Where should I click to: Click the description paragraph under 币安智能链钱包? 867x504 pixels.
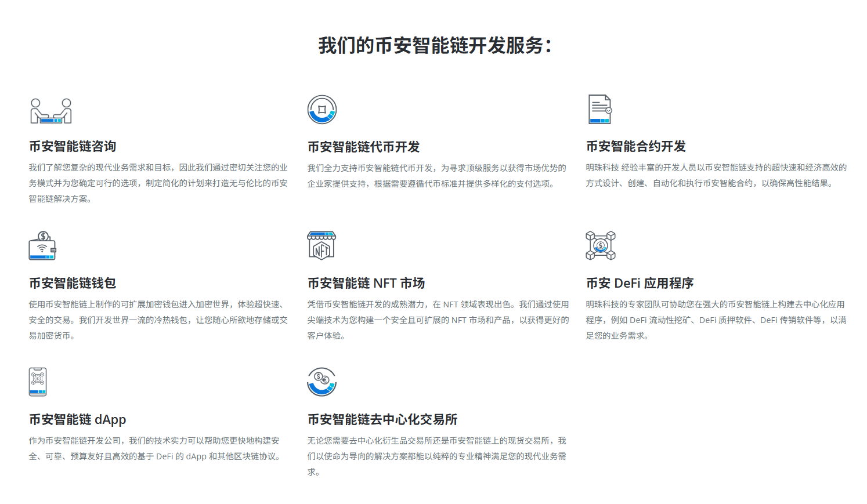coord(158,320)
